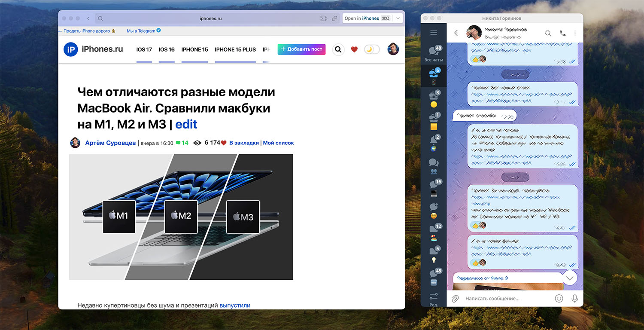This screenshot has width=644, height=330.
Task: Select Telegram NEW folder with badge 48
Action: tap(434, 278)
